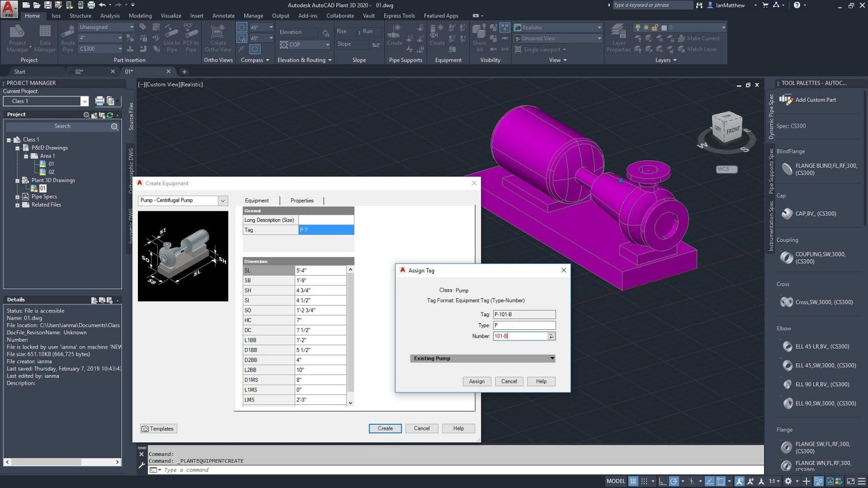Enable ortho mode in the status bar
The width and height of the screenshot is (868, 488).
[x=663, y=481]
